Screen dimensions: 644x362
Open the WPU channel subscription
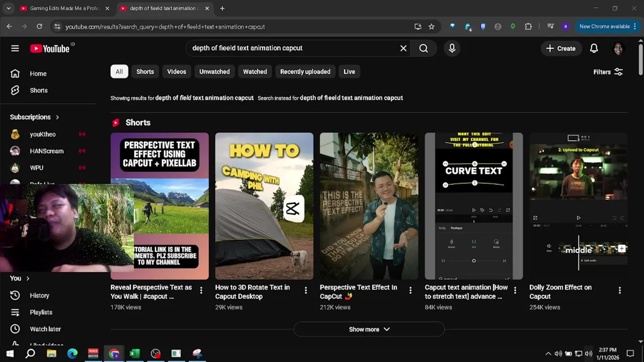(x=36, y=168)
